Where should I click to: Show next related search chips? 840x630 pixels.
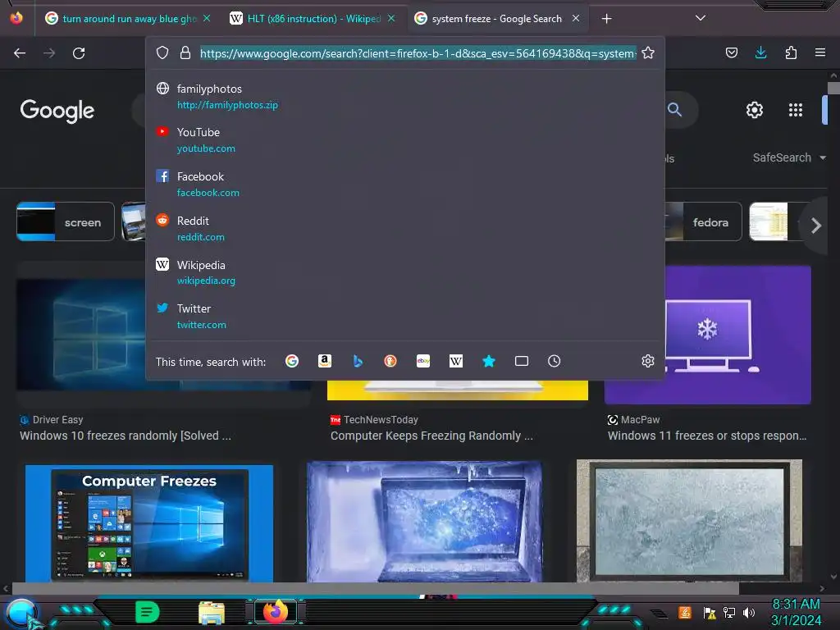point(816,226)
